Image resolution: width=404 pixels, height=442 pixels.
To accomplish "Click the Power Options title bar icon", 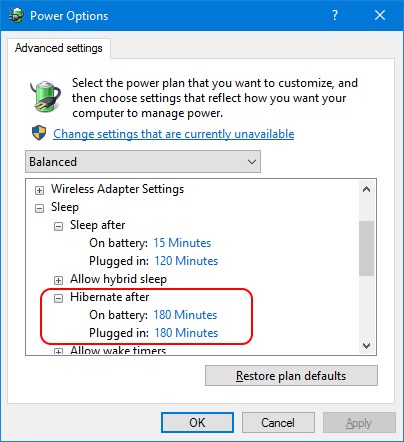I will pos(16,15).
